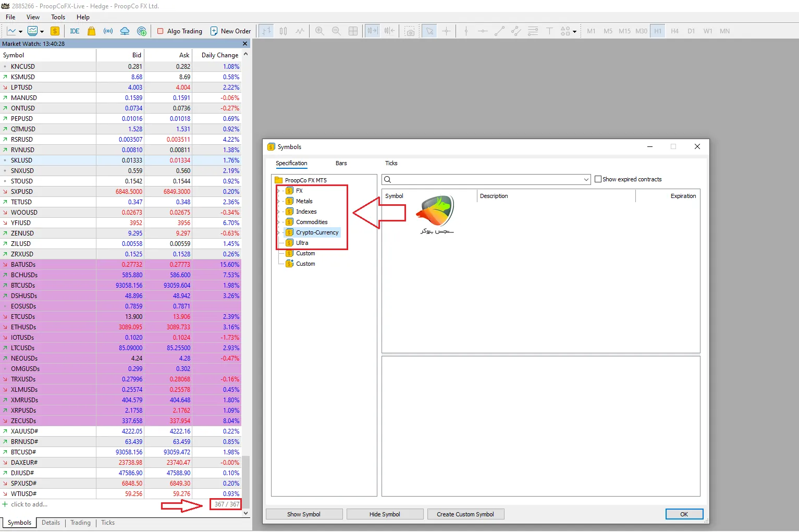Switch to the Bars tab

(x=341, y=164)
